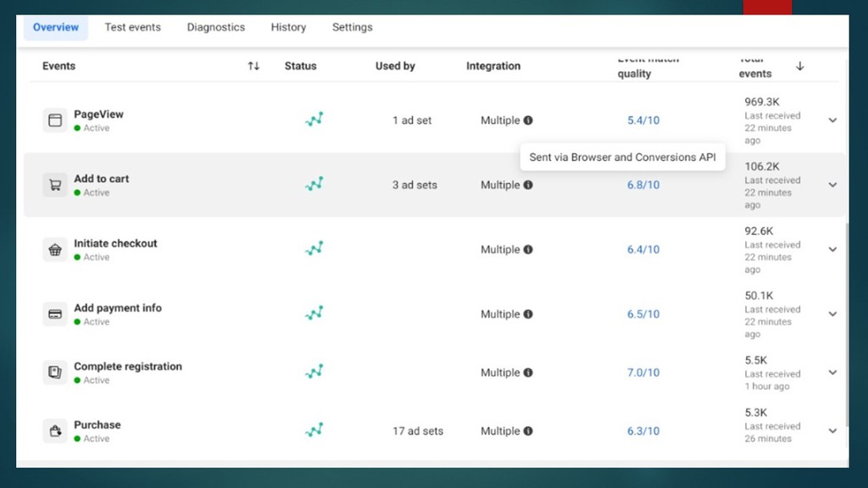Click the PageView browser window icon
Screen dimensions: 868x488
55,120
